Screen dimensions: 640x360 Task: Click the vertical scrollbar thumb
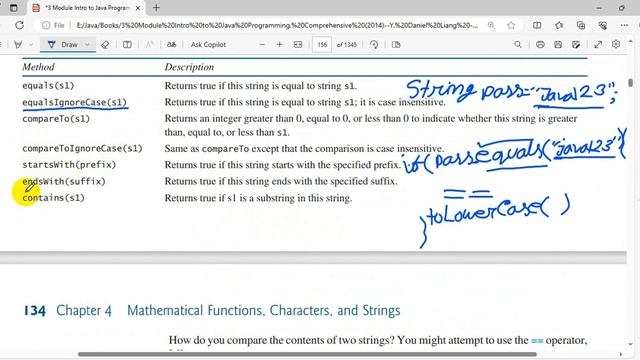click(631, 83)
